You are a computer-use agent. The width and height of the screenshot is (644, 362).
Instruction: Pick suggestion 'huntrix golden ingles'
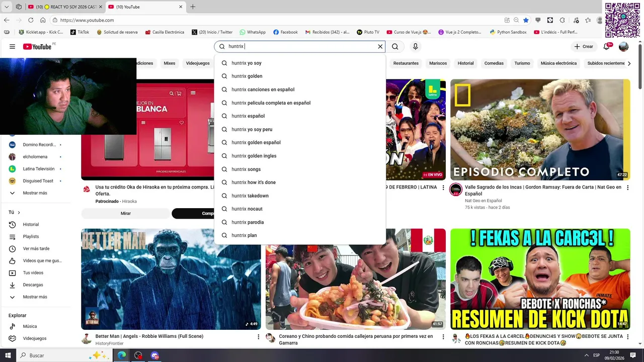[300, 156]
